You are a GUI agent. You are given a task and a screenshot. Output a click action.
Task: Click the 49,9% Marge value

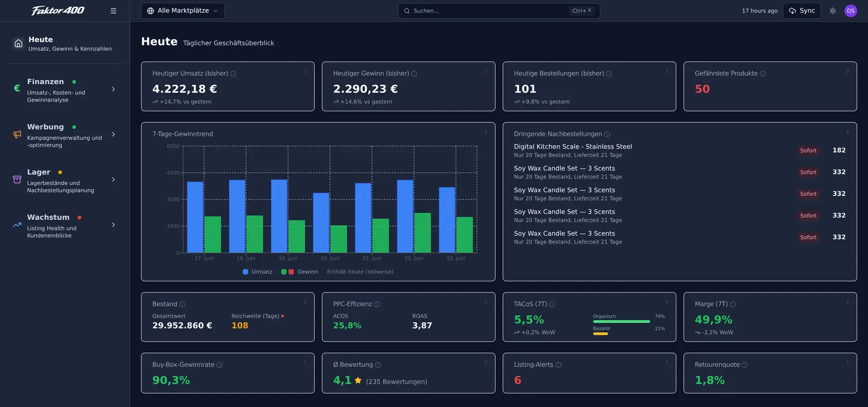713,320
